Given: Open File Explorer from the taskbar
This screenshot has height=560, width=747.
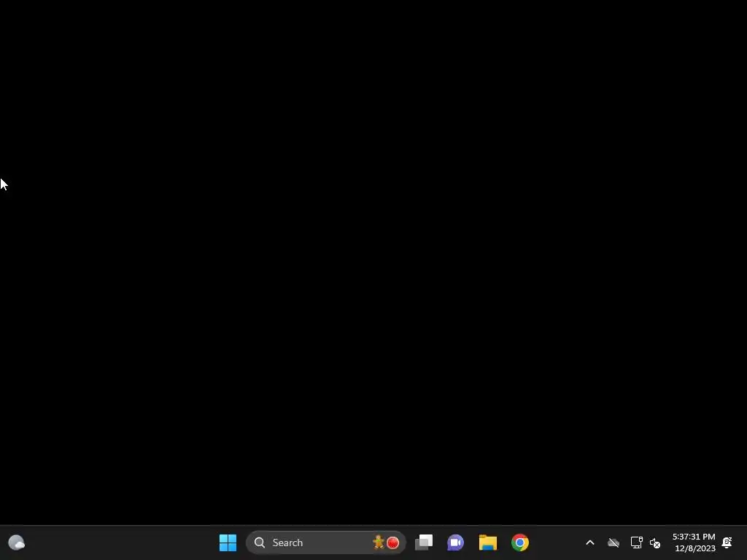Looking at the screenshot, I should (488, 542).
